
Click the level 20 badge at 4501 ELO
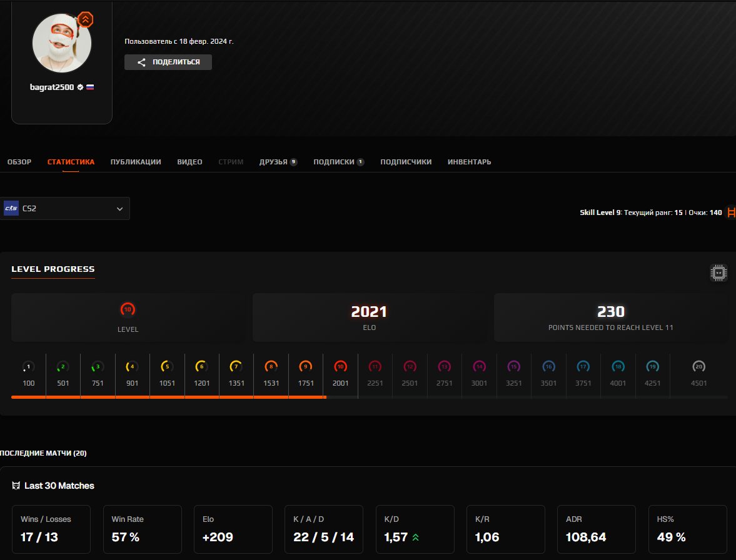pos(698,366)
